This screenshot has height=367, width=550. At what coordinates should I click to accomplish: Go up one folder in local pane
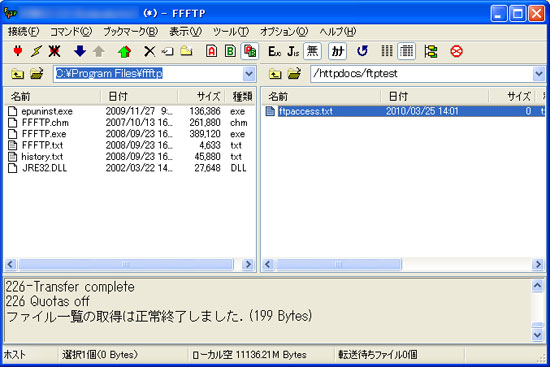pos(18,74)
